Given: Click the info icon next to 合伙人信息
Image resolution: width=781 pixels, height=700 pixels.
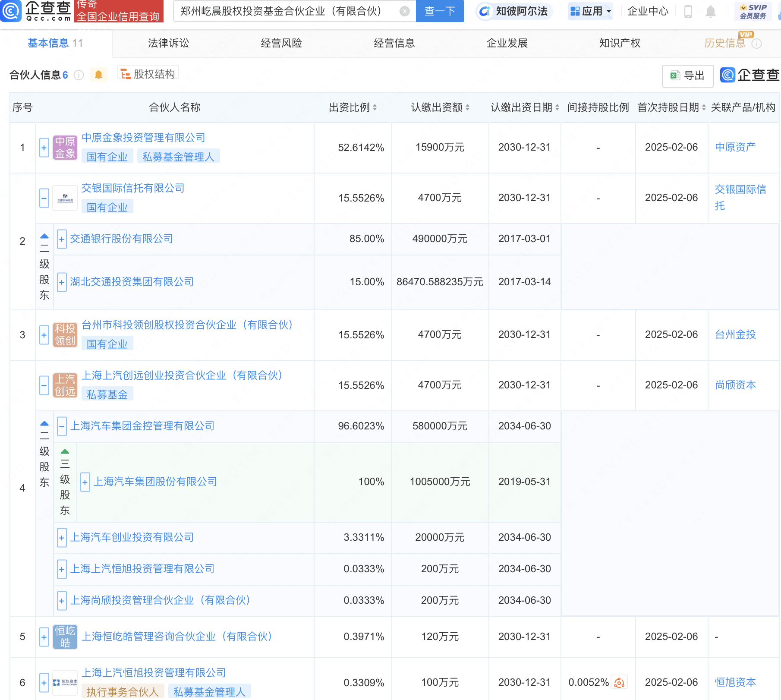Looking at the screenshot, I should point(79,75).
